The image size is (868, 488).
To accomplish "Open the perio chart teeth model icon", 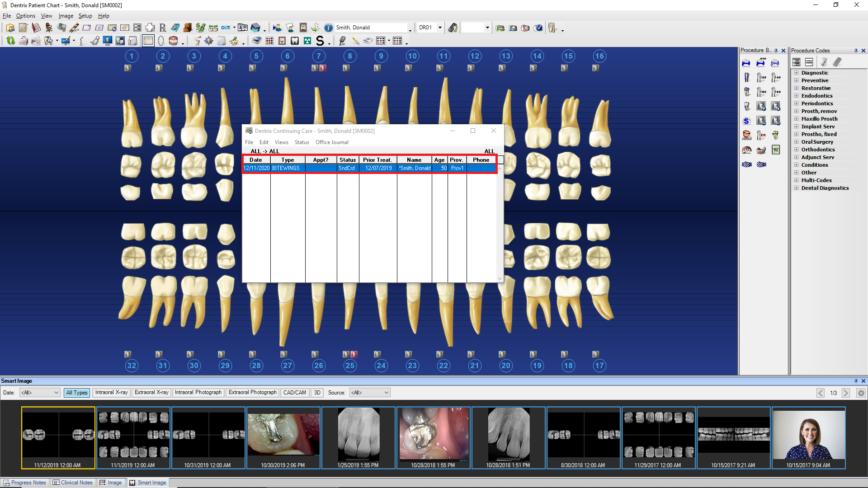I will [x=174, y=41].
